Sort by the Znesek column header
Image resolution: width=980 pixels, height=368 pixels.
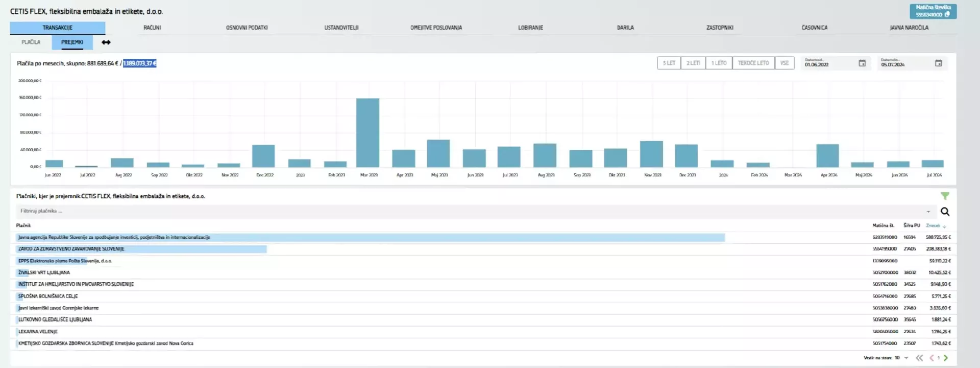[933, 225]
